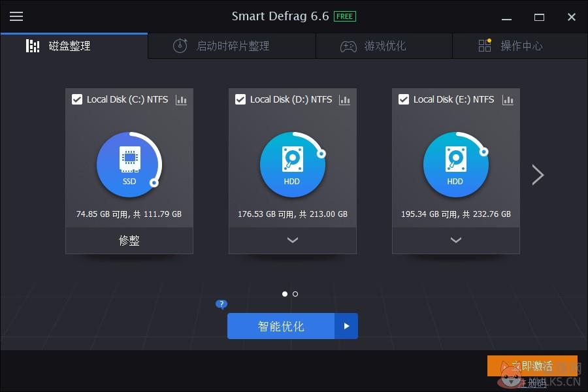
Task: Click the green FREE badge
Action: point(344,16)
